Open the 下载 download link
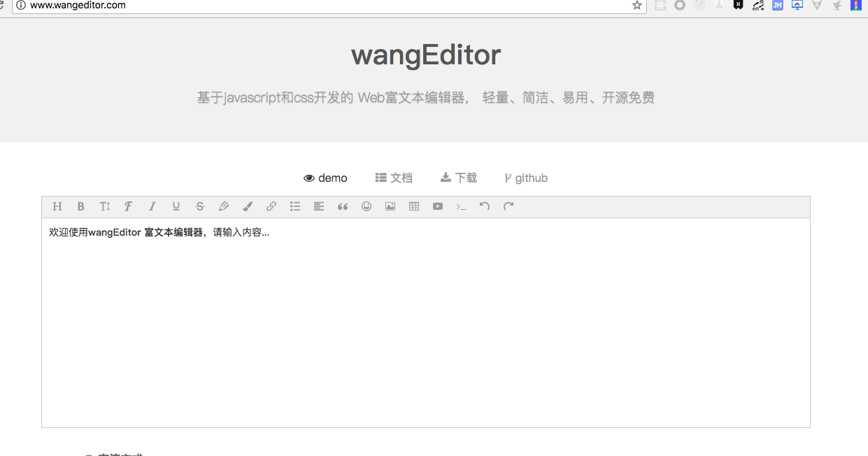868x456 pixels. point(459,178)
